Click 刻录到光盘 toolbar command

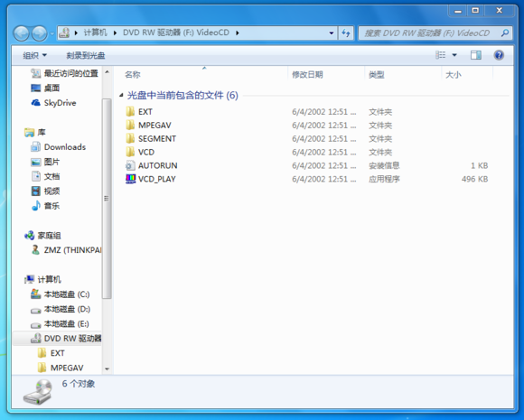click(x=86, y=55)
